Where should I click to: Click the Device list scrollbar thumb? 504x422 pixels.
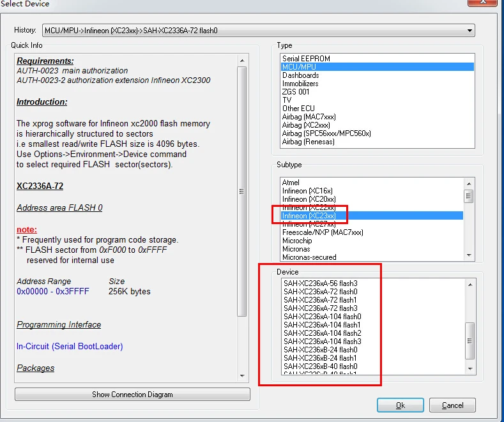click(470, 341)
